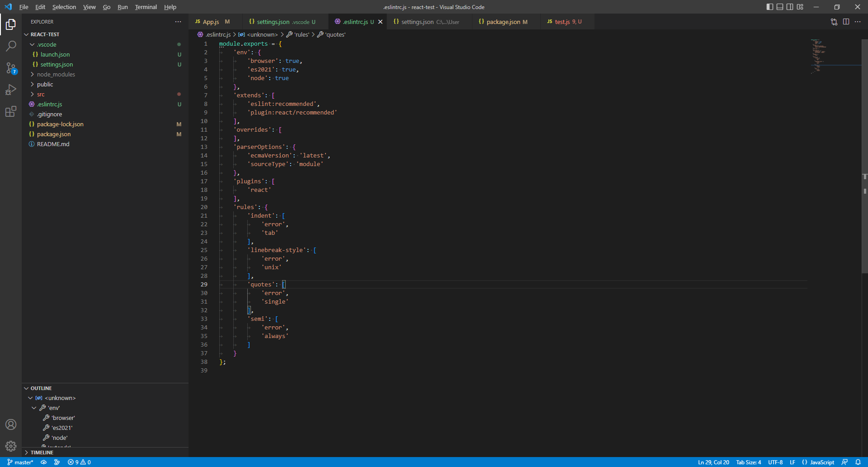Split the editor to the right
This screenshot has width=868, height=467.
tap(846, 22)
